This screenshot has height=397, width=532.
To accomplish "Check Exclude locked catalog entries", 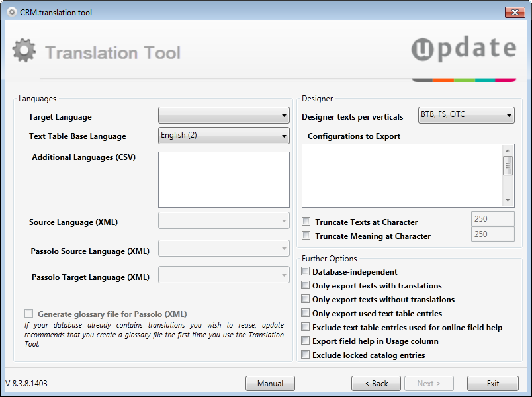I will point(305,355).
